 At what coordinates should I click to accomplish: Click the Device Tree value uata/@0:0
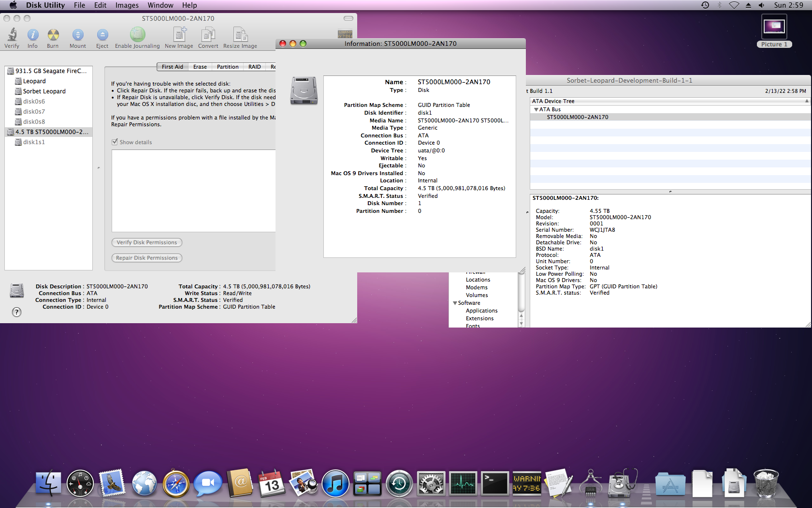[432, 151]
